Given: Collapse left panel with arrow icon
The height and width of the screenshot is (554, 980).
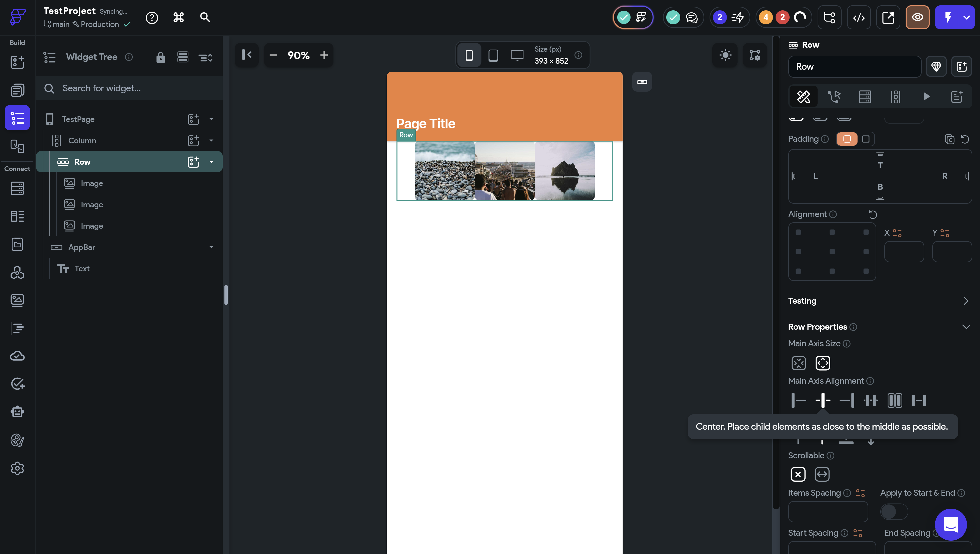Looking at the screenshot, I should pos(247,55).
